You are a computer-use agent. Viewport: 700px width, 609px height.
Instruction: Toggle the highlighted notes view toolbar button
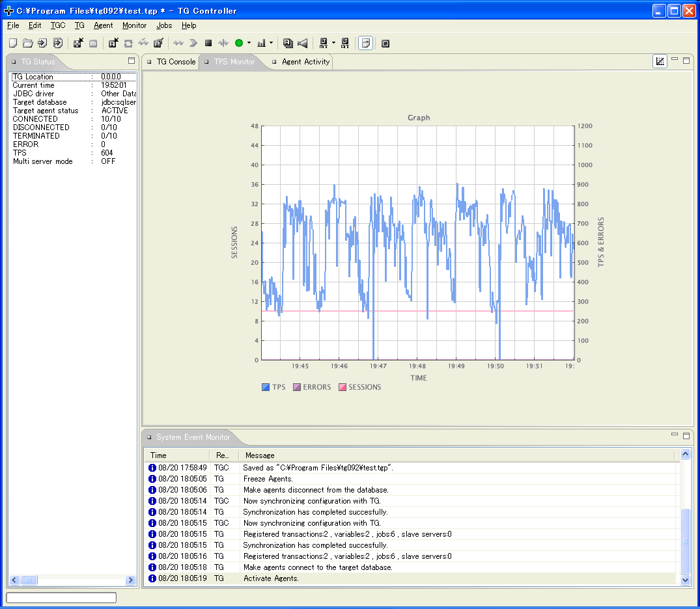(366, 43)
